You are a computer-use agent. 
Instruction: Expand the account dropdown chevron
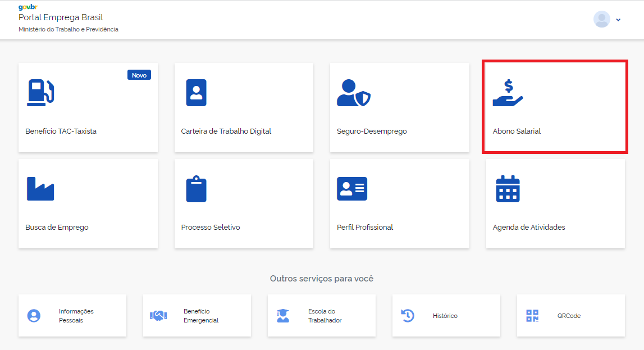point(618,20)
